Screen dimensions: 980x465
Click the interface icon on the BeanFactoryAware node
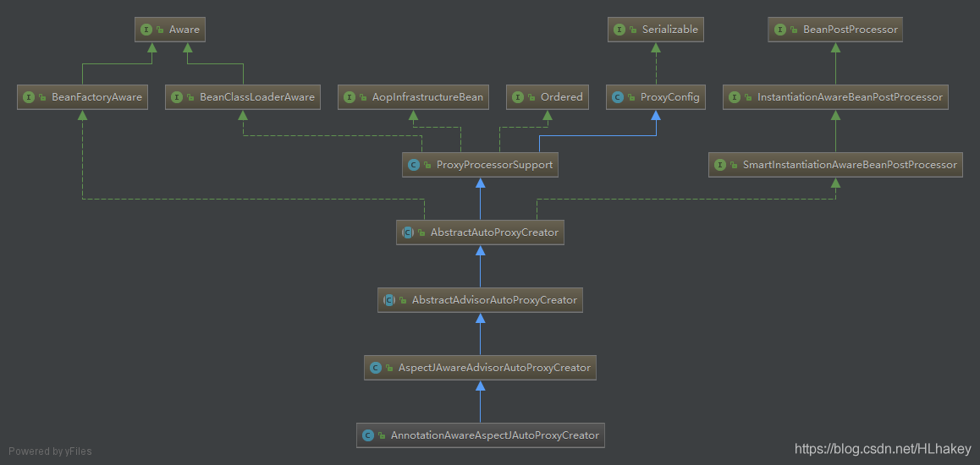pyautogui.click(x=29, y=97)
